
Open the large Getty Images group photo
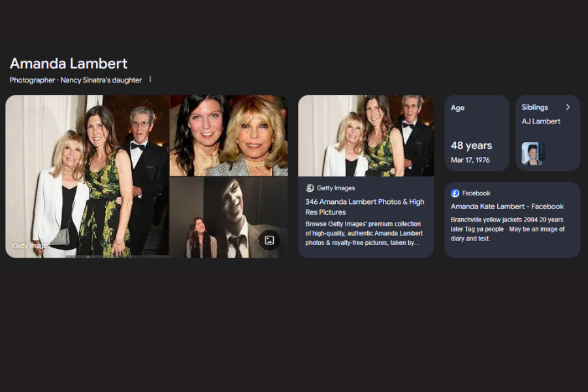(87, 176)
